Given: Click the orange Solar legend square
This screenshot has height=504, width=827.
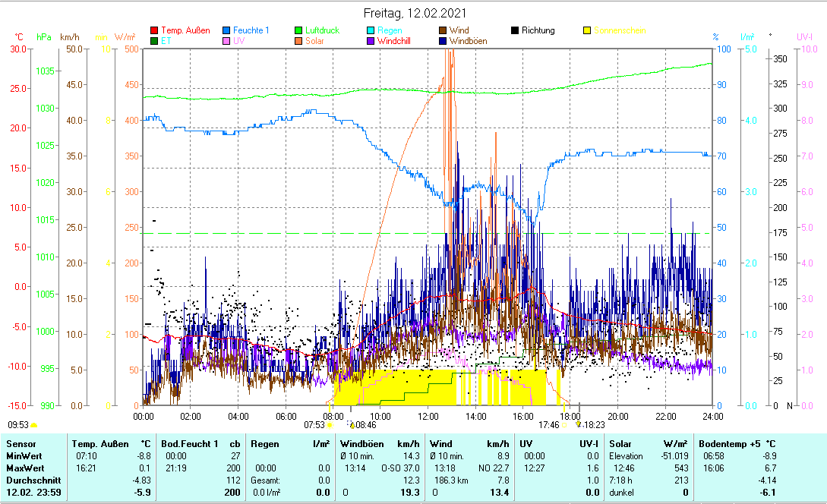Looking at the screenshot, I should click(x=298, y=41).
